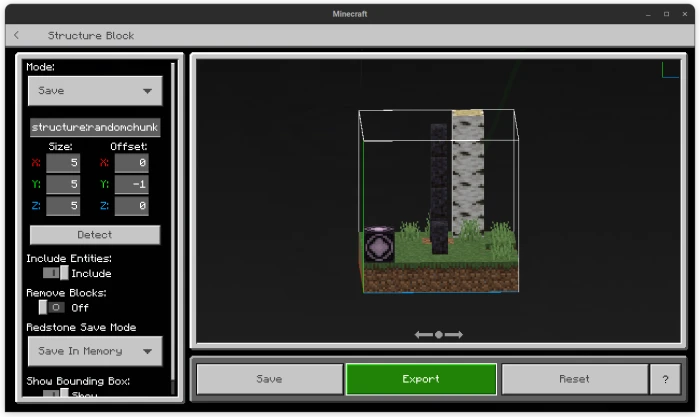Screen dimensions: 700x417
Task: Toggle Include Entities switch
Action: pyautogui.click(x=56, y=273)
